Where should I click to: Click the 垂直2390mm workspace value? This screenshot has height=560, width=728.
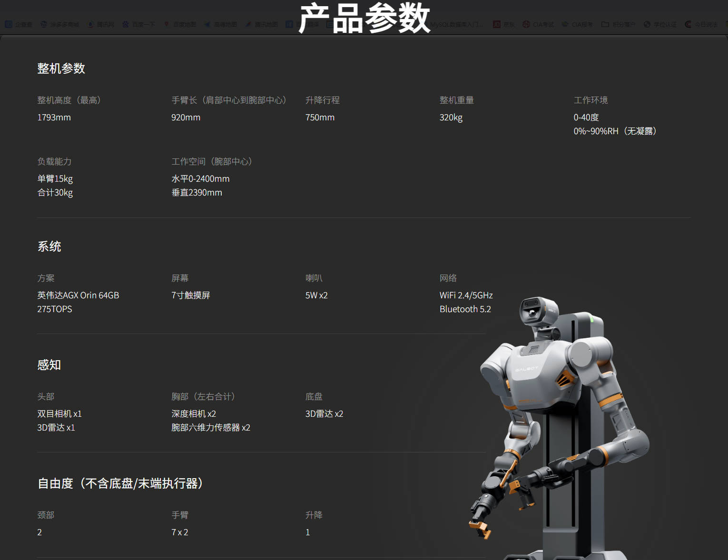[197, 193]
